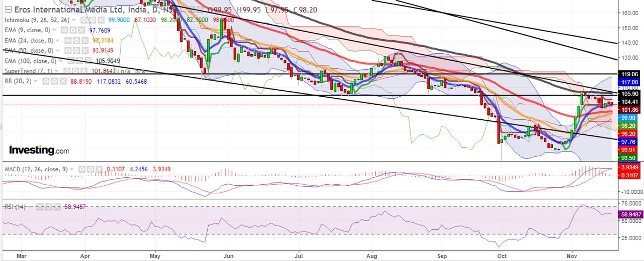
Task: Open settings gear for EMA (100, close, 0)
Action: tap(79, 61)
